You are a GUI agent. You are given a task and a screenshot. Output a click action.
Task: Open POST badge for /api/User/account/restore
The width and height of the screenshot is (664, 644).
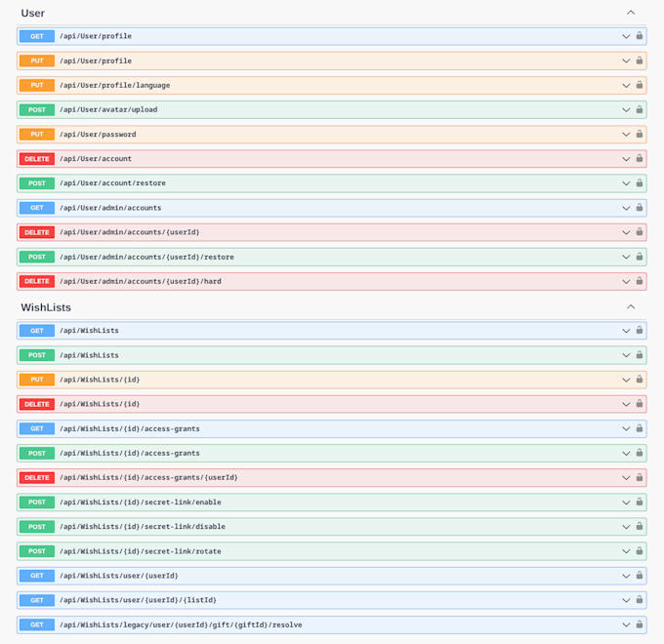(37, 183)
